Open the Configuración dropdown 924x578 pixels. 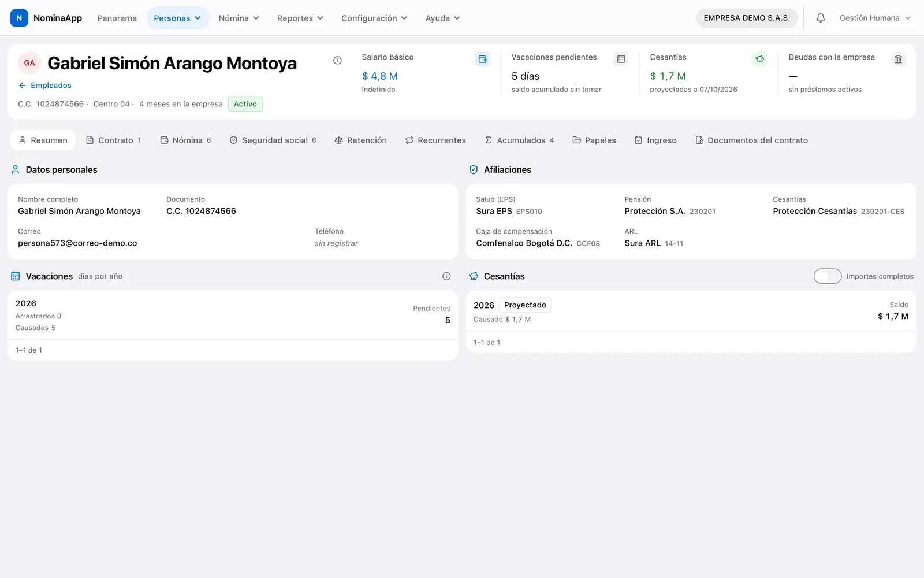click(374, 18)
